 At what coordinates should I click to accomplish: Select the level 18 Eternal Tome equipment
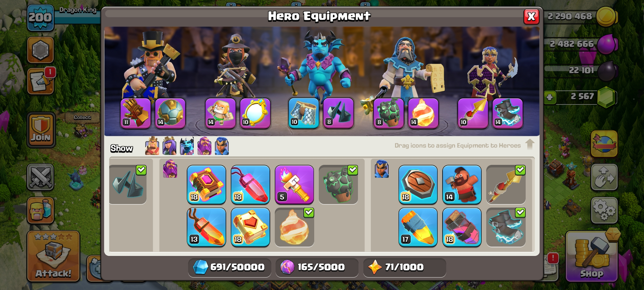tap(206, 184)
